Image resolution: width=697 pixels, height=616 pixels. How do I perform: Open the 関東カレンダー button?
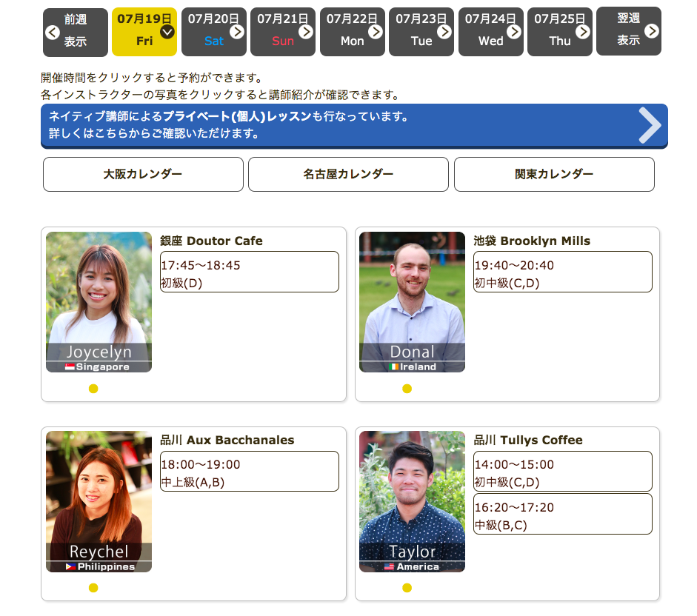[554, 175]
